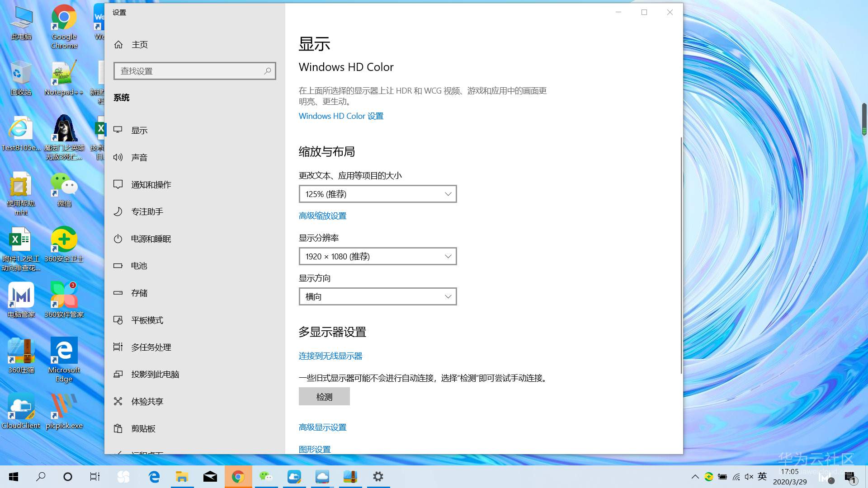Click the search magnifier in 查找设置 box
The width and height of the screenshot is (868, 488).
coord(268,71)
